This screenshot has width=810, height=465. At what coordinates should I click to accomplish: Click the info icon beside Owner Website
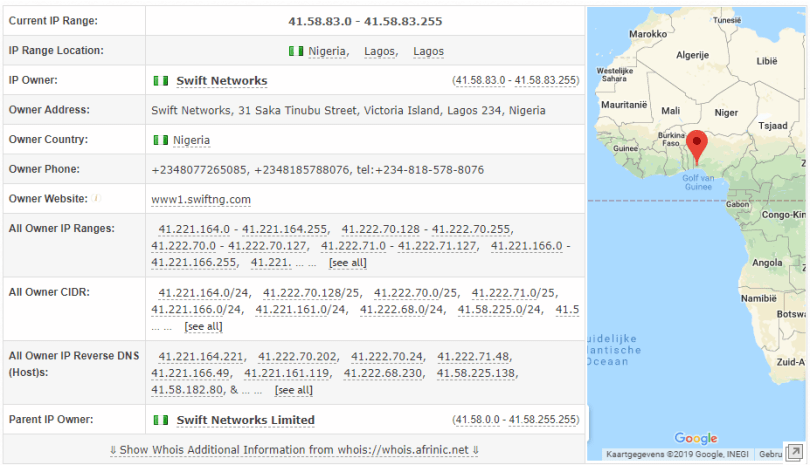click(97, 199)
